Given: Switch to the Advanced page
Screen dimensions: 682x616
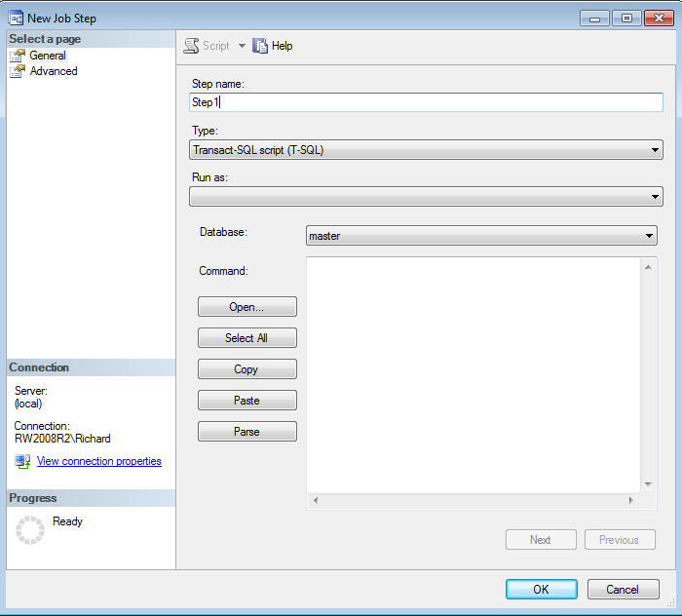Looking at the screenshot, I should point(54,71).
